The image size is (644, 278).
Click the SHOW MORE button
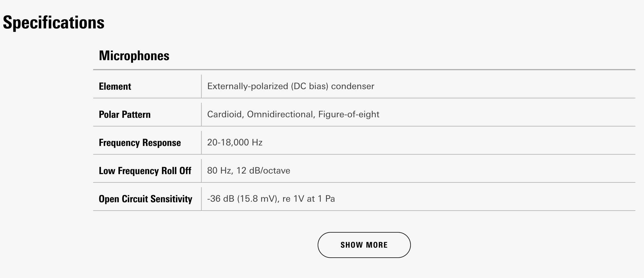(x=364, y=245)
